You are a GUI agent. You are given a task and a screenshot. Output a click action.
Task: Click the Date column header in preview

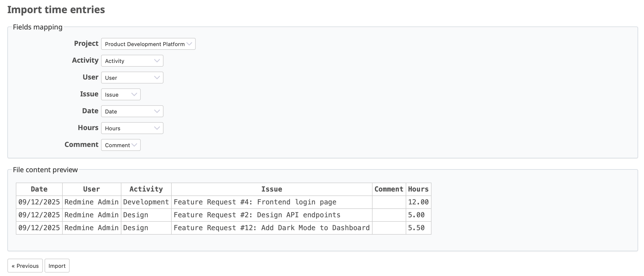tap(39, 189)
